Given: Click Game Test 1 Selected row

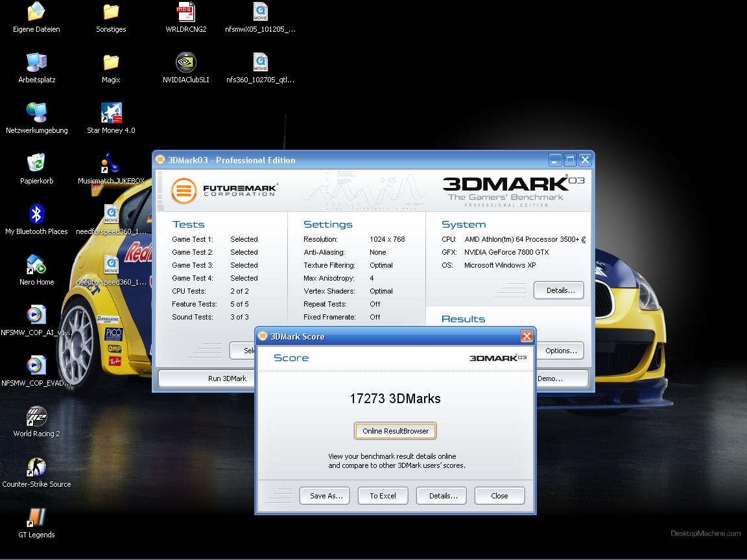Looking at the screenshot, I should pos(215,239).
